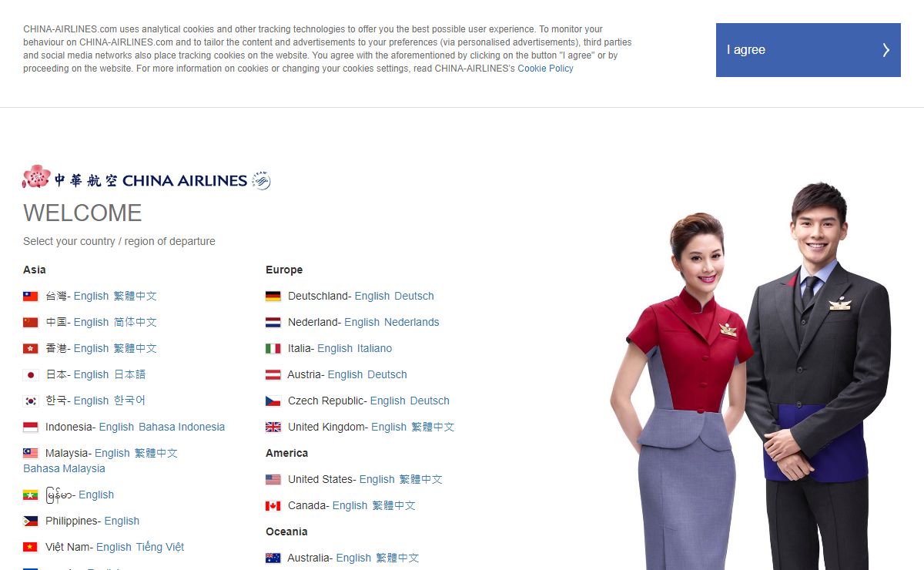
Task: Click the Japan flag icon
Action: click(31, 374)
